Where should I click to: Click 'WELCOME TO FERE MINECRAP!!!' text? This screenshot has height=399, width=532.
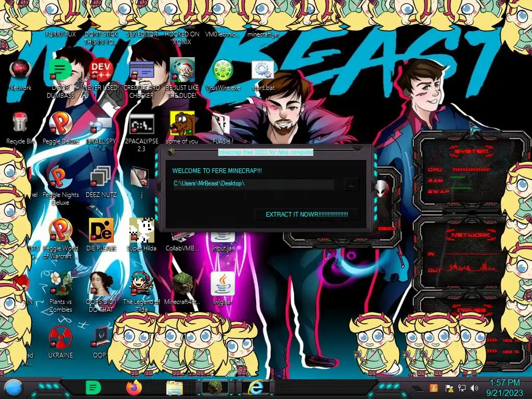[x=217, y=170]
